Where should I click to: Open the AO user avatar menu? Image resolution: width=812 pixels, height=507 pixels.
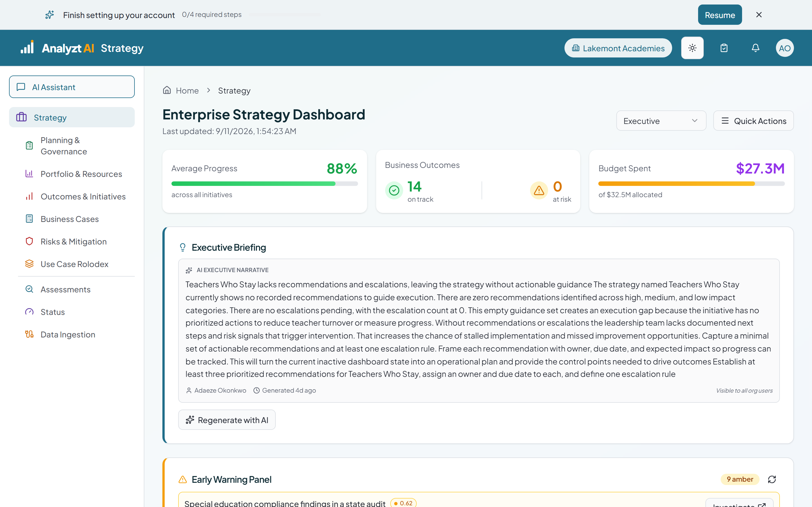(x=784, y=48)
